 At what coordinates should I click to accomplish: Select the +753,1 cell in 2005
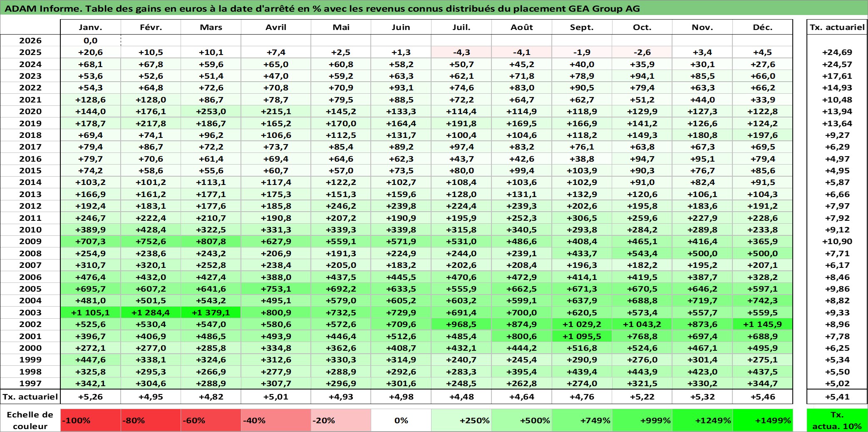pos(276,289)
